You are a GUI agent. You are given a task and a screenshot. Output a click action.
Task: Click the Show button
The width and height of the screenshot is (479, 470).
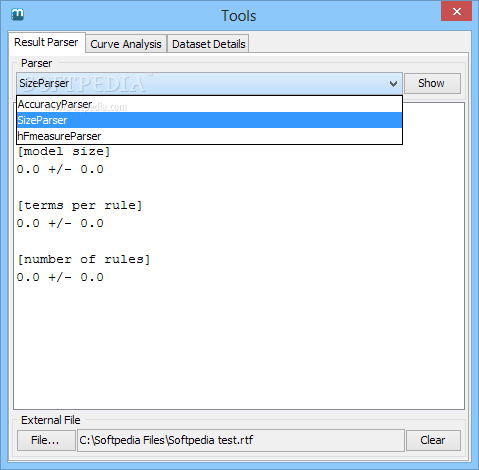[432, 83]
